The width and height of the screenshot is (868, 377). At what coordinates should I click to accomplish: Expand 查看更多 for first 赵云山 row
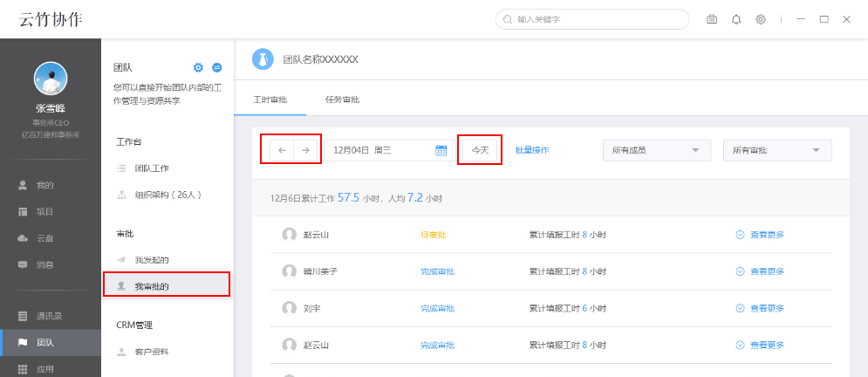[x=761, y=235]
